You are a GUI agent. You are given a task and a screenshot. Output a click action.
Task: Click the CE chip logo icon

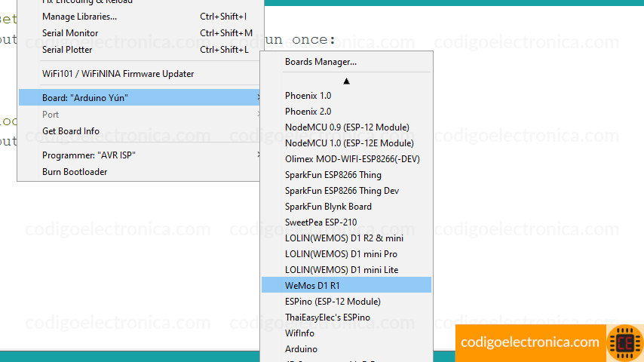624,343
